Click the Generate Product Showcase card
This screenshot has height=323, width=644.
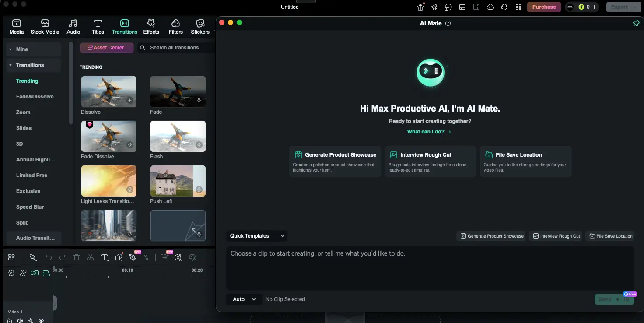(335, 161)
